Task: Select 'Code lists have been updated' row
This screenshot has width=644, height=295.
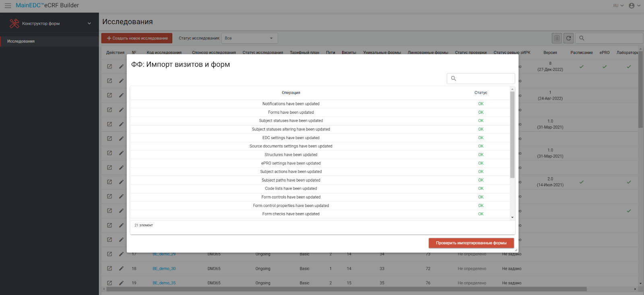Action: (x=320, y=188)
